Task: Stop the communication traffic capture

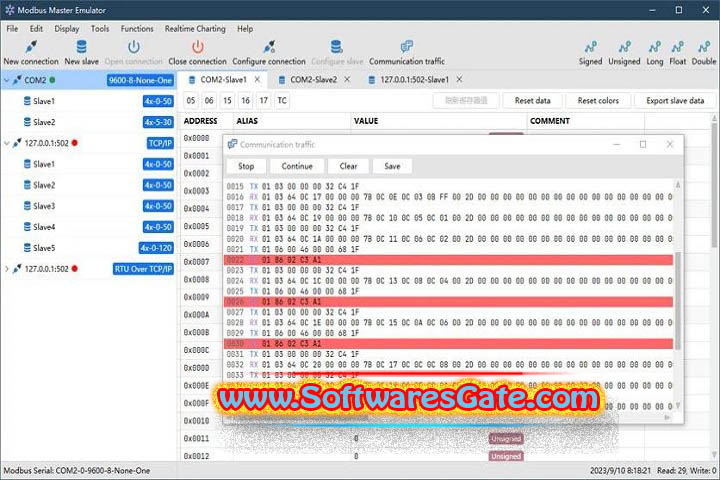Action: point(246,166)
